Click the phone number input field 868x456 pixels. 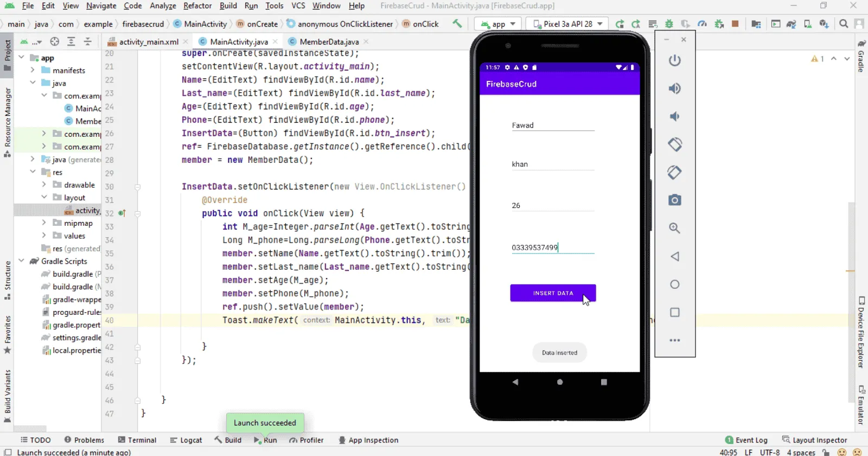tap(553, 248)
